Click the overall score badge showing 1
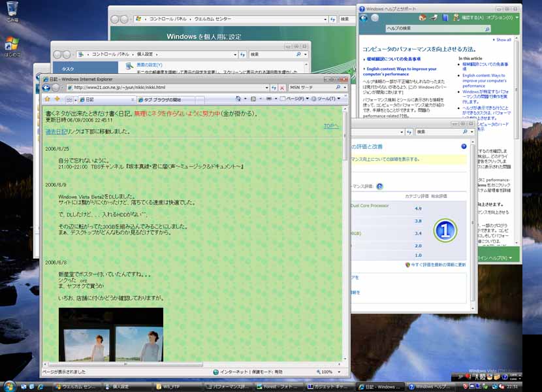Screen dimensions: 542x392 [x=445, y=231]
